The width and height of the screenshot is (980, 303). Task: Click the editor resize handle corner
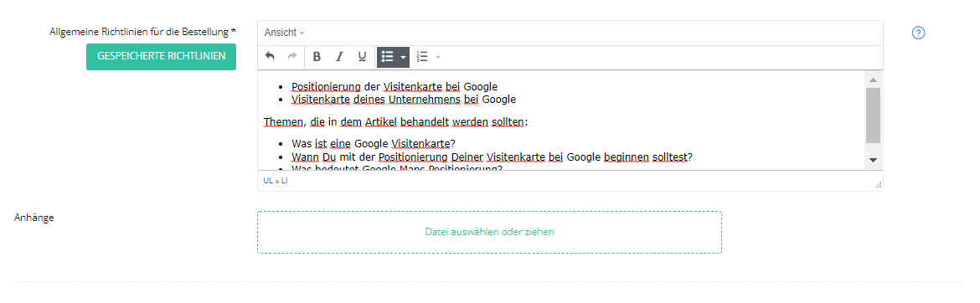coord(878,184)
